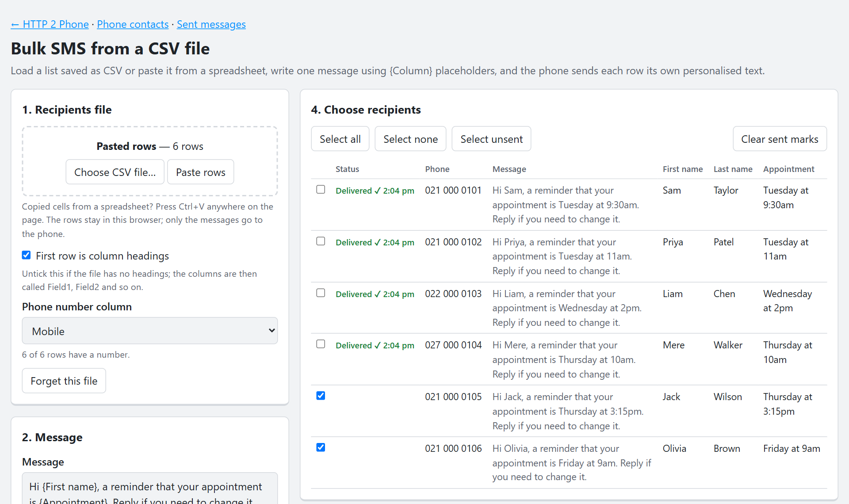Viewport: 849px width, 504px height.
Task: Untick checkbox for Jack Wilson row
Action: click(x=321, y=396)
